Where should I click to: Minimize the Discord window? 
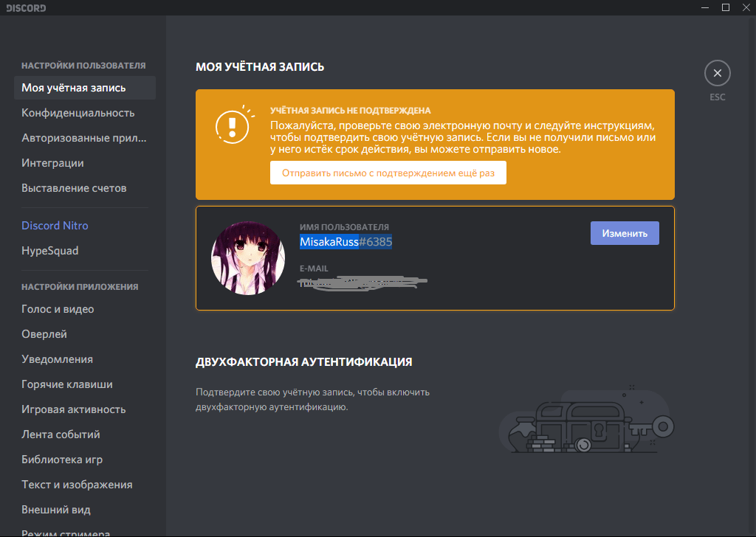[x=704, y=7]
